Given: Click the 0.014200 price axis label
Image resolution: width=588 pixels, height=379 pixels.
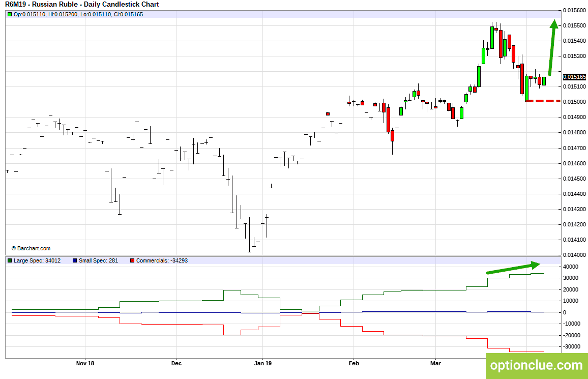Looking at the screenshot, I should 574,224.
